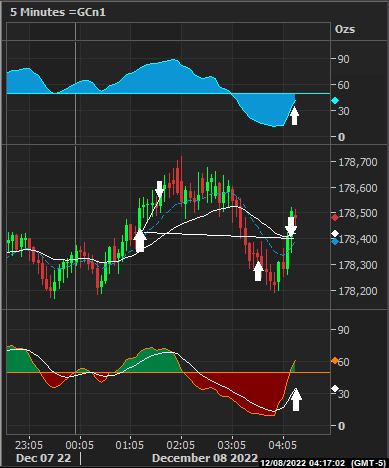Click the 23:05 time axis label
The width and height of the screenshot is (389, 468).
[29, 445]
